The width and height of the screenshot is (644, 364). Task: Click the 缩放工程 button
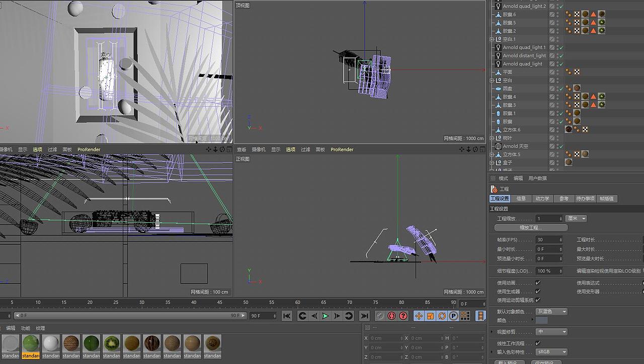[530, 227]
